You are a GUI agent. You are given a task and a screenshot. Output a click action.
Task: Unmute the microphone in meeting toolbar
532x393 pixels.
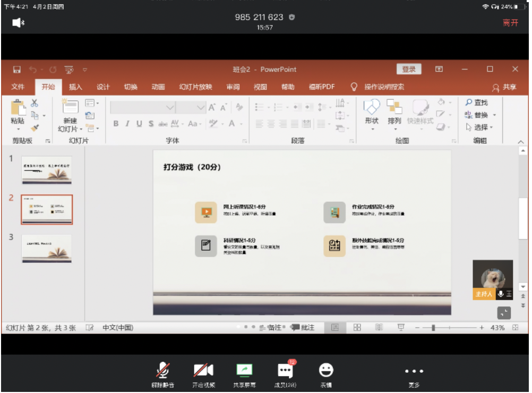(162, 370)
